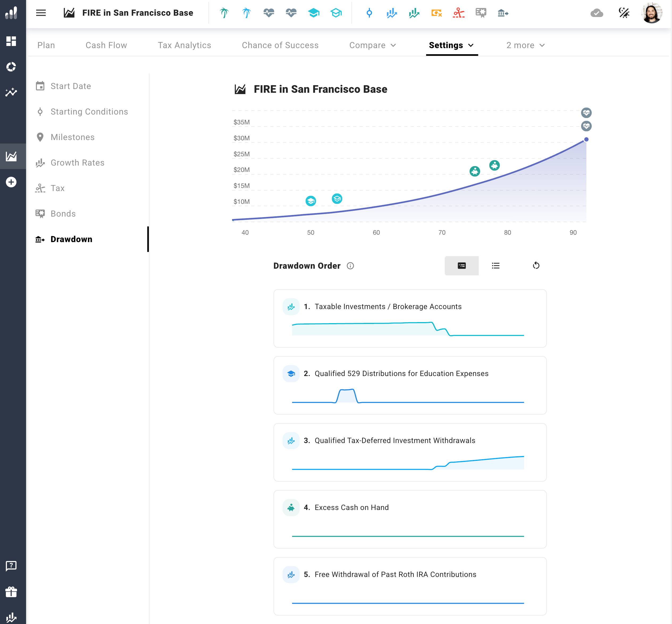Switch to the Cash Flow tab
This screenshot has width=672, height=624.
tap(106, 45)
